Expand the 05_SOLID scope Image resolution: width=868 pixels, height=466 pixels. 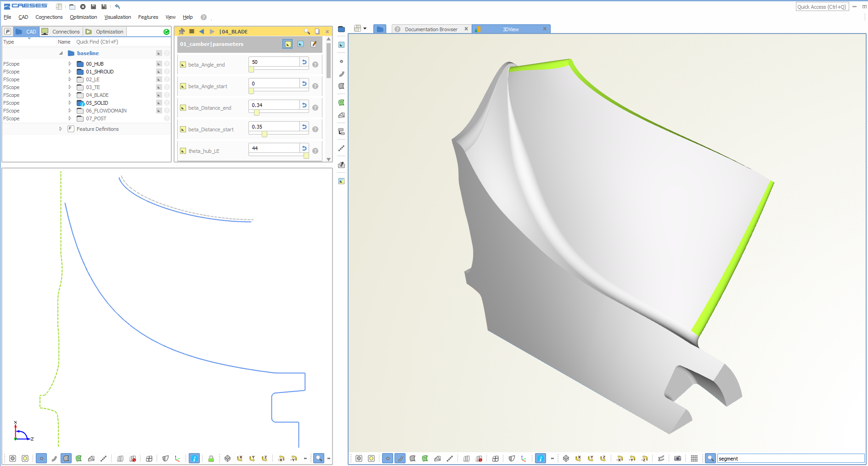(70, 103)
